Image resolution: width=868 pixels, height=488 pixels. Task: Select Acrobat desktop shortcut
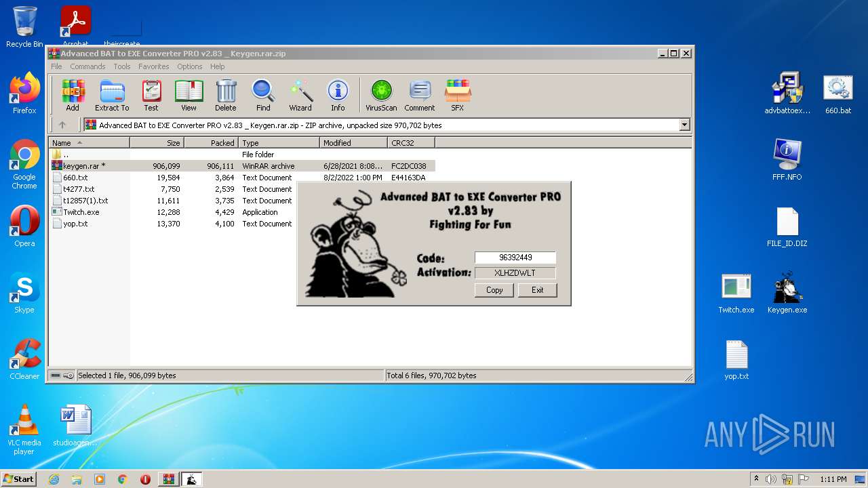(76, 27)
